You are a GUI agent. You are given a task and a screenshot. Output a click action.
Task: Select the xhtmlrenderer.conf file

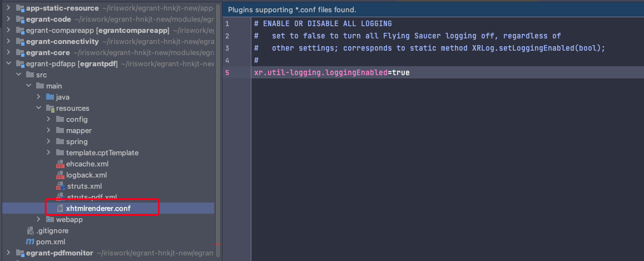[x=98, y=208]
